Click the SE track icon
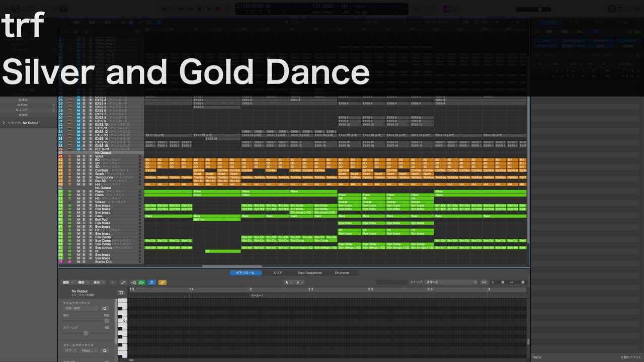Screen dimensions: 644x362 69,251
